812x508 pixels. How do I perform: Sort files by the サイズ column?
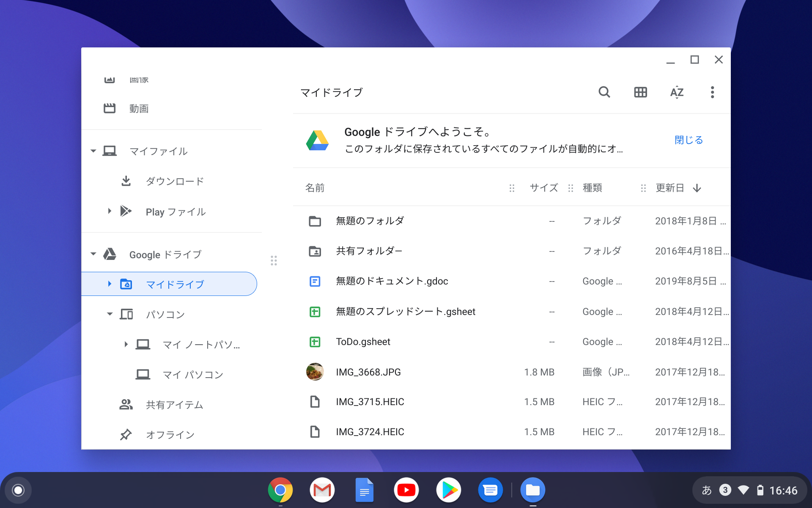tap(543, 188)
